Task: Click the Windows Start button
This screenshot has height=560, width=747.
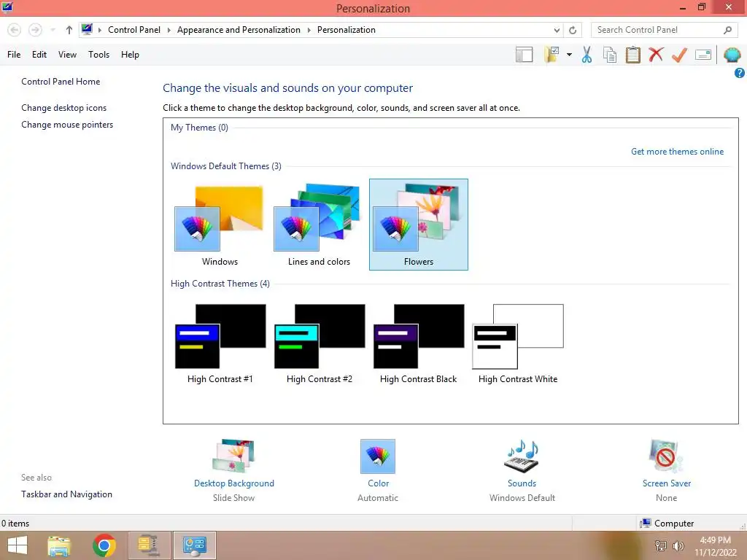Action: pyautogui.click(x=18, y=545)
